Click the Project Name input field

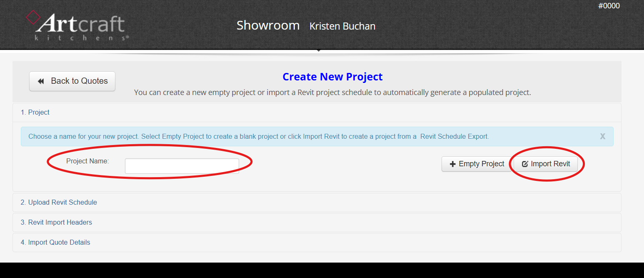coord(182,166)
